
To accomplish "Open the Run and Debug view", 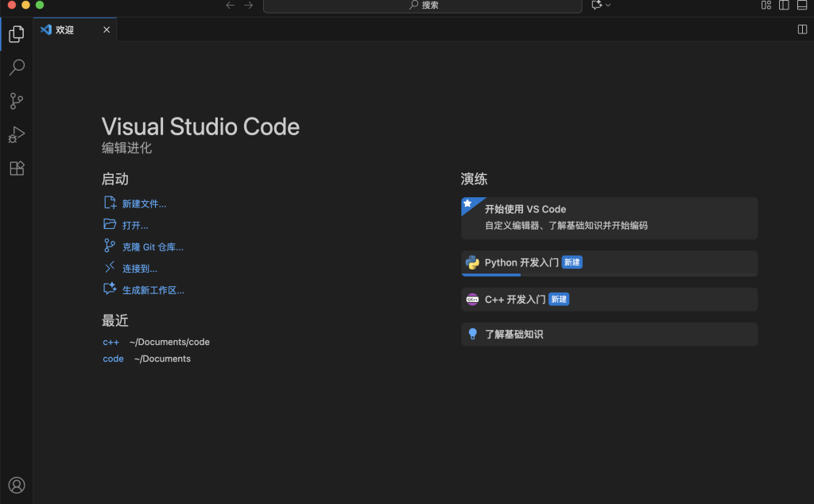I will [16, 134].
